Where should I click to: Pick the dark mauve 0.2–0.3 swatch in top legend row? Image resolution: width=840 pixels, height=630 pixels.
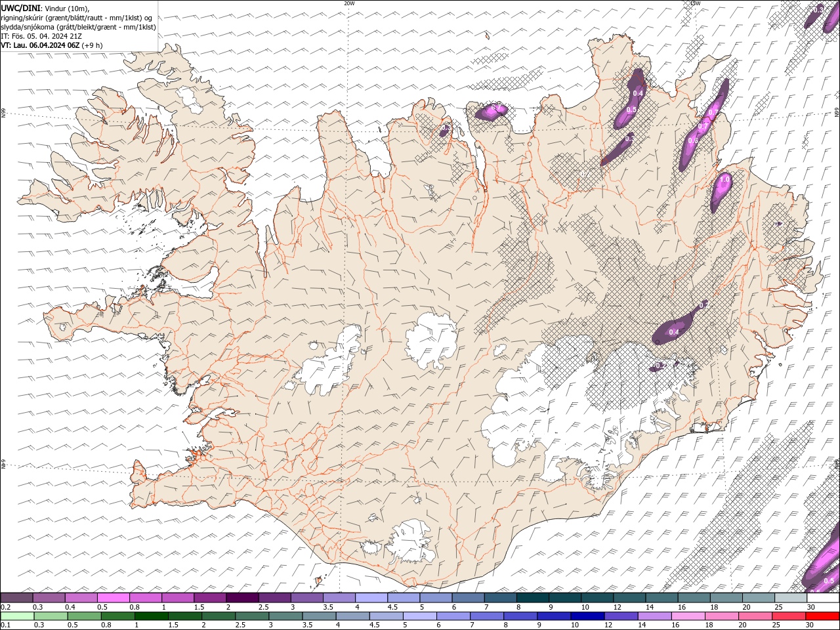tap(17, 598)
